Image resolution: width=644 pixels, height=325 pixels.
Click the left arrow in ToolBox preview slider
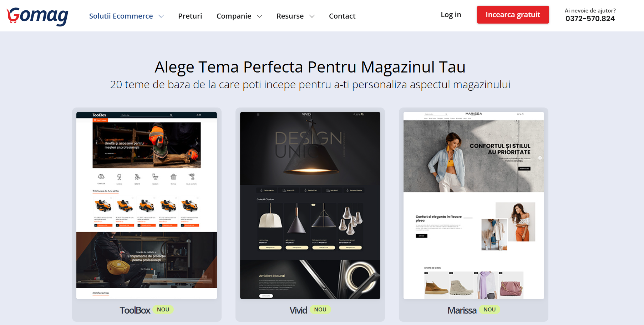click(96, 143)
